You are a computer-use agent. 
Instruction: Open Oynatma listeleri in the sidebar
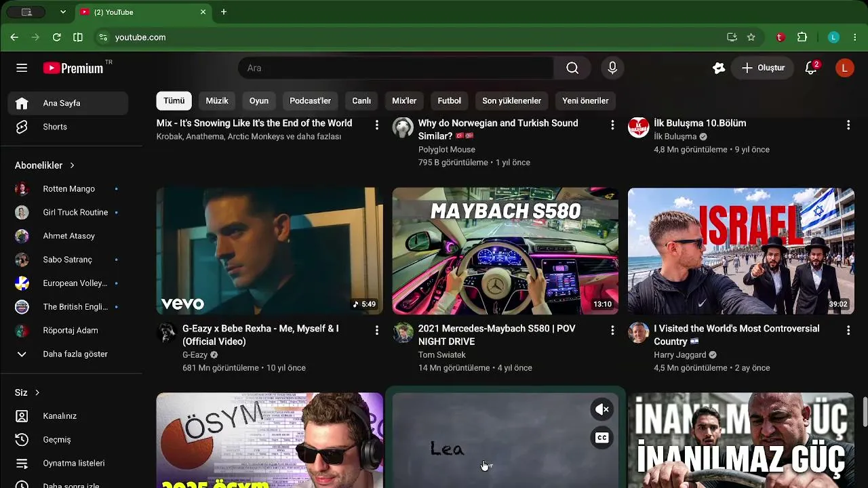pyautogui.click(x=68, y=464)
